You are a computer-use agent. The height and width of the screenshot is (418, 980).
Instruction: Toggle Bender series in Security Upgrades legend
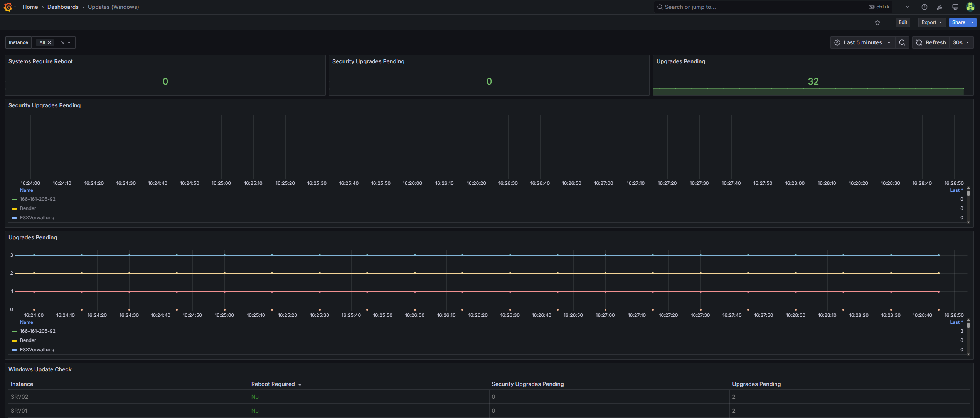coord(28,208)
